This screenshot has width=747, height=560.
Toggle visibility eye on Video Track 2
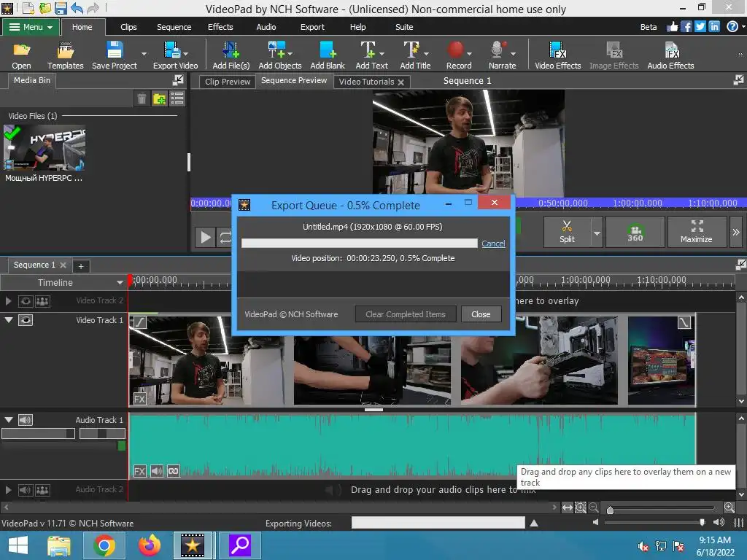(26, 301)
